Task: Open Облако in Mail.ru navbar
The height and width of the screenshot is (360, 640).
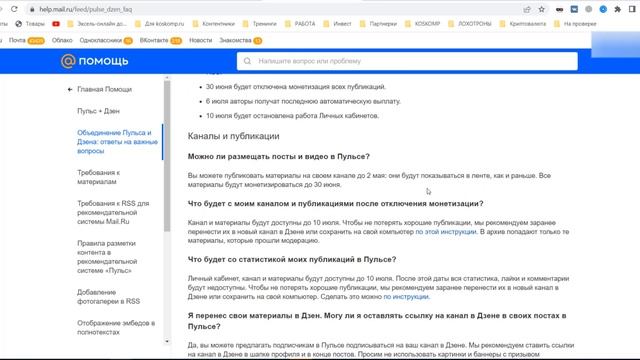Action: (x=62, y=40)
